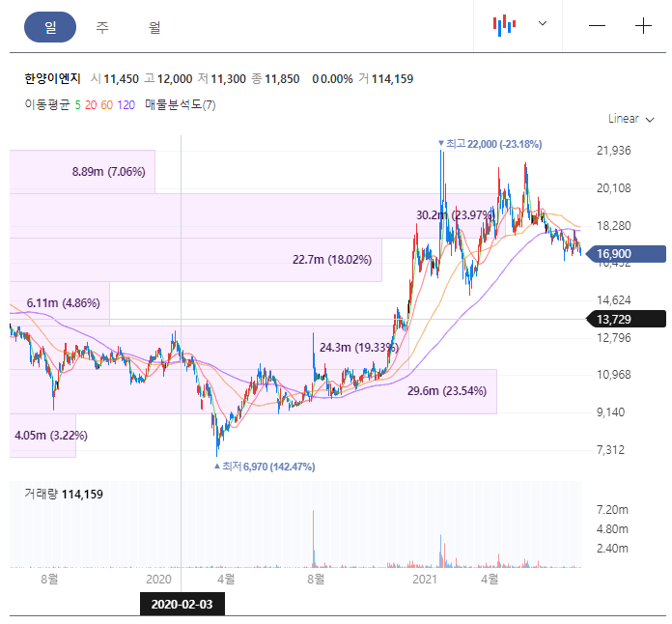
Task: Click the 13,729 crosshair price tag
Action: pyautogui.click(x=626, y=319)
